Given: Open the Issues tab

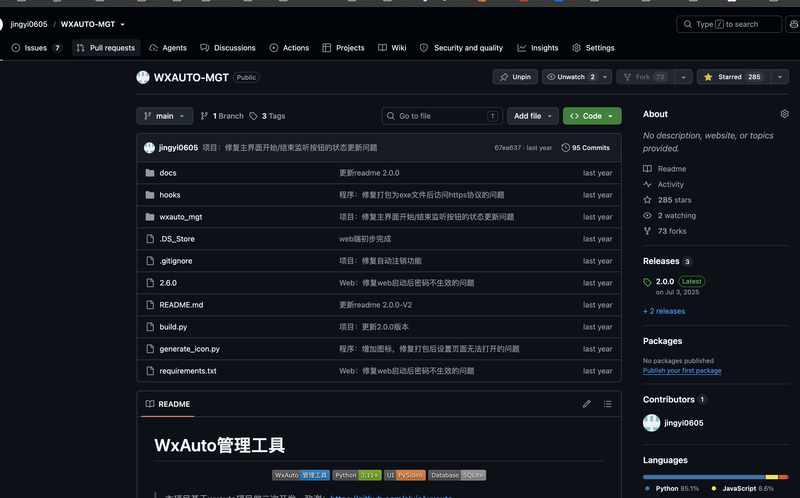Looking at the screenshot, I should tap(36, 48).
